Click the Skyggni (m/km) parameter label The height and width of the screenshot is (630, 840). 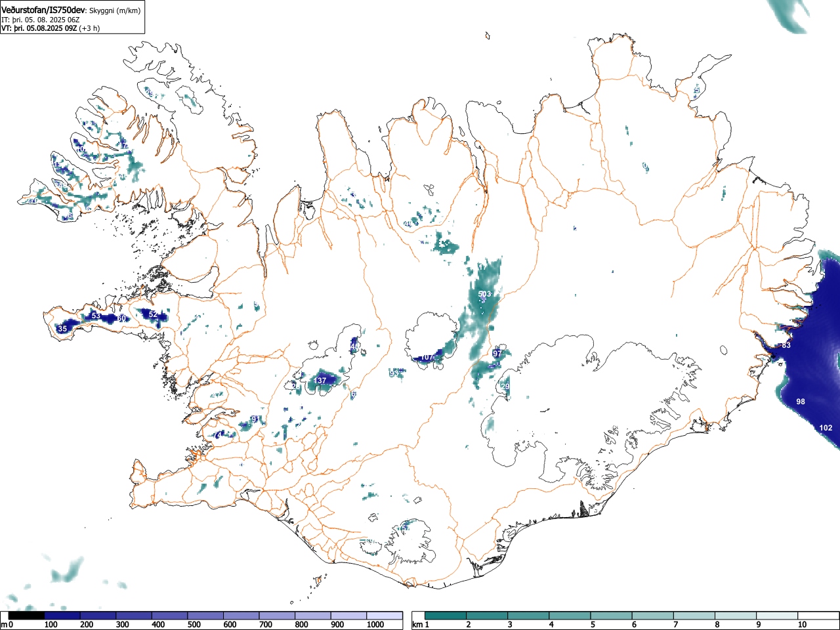(x=115, y=10)
